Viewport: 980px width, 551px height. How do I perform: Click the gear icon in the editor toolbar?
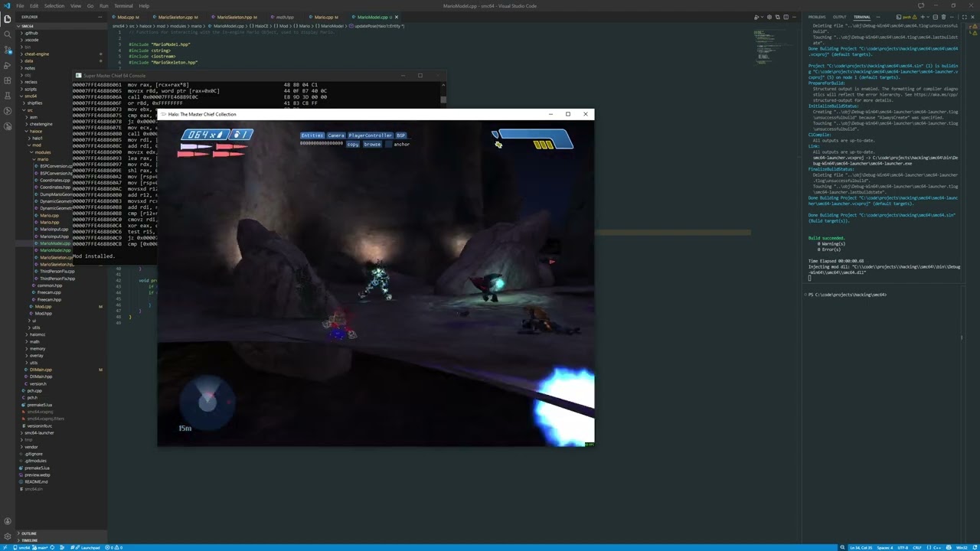point(769,17)
